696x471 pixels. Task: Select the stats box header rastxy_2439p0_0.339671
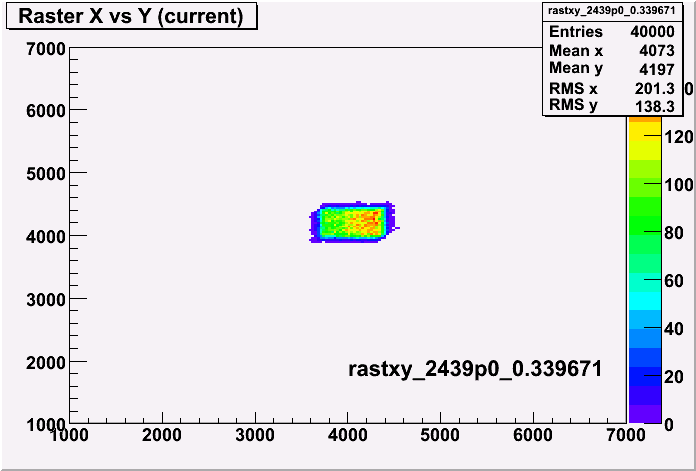pyautogui.click(x=612, y=11)
